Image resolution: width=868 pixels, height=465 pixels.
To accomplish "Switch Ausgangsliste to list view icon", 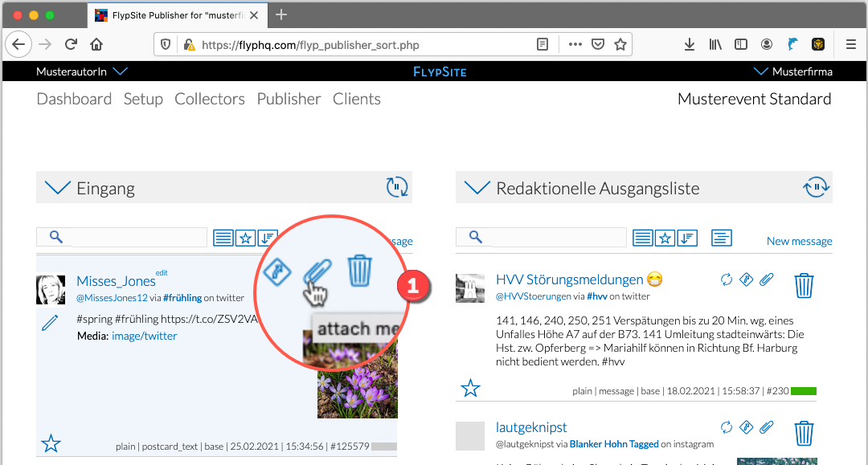I will point(643,239).
